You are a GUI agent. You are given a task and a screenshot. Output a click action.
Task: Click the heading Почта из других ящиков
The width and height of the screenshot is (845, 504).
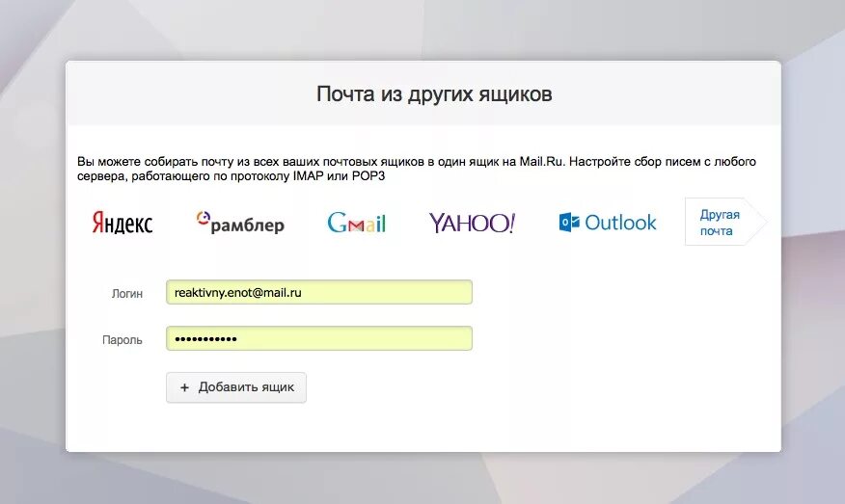pyautogui.click(x=434, y=94)
